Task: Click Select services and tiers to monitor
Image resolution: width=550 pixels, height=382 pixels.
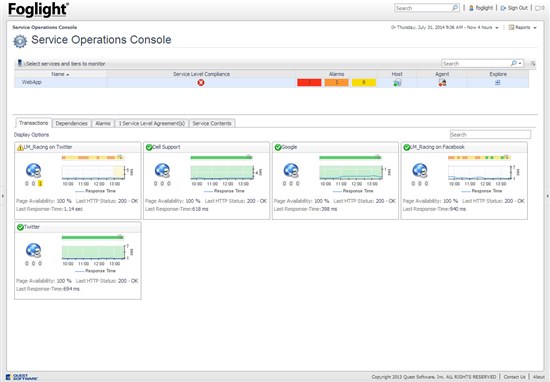Action: coord(65,64)
